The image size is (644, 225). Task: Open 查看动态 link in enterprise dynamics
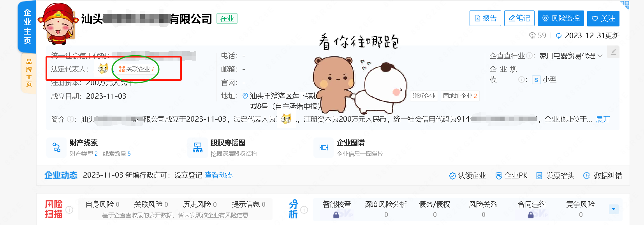pyautogui.click(x=219, y=175)
